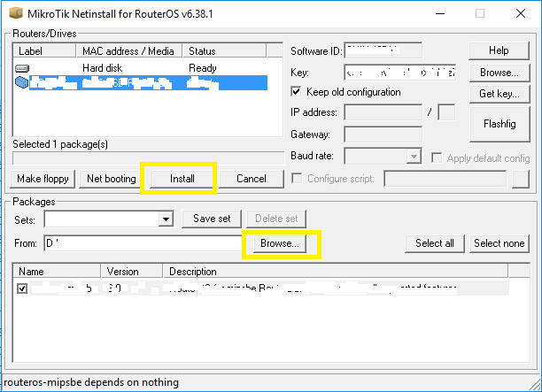542x392 pixels.
Task: Click the MAC address / Media column header
Action: (128, 51)
